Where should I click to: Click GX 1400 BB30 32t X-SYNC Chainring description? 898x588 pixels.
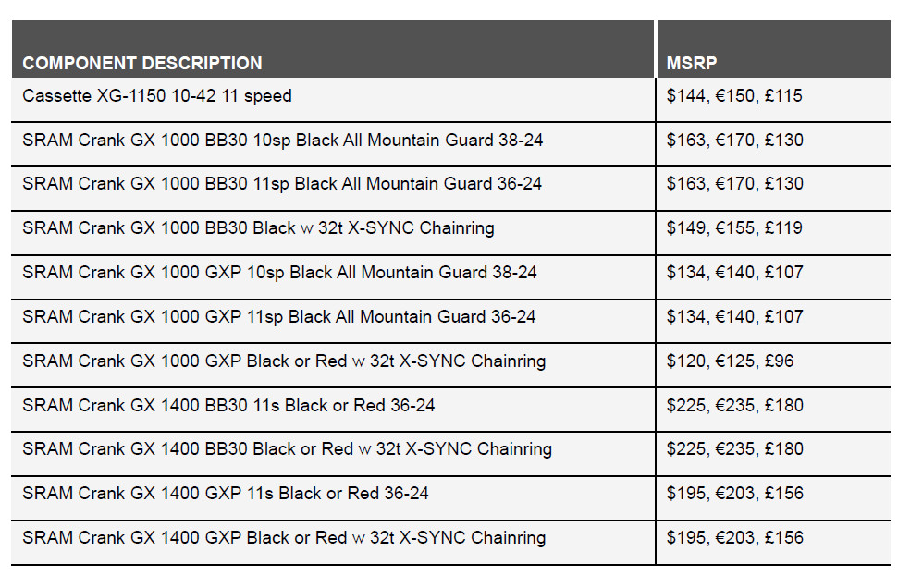[287, 449]
